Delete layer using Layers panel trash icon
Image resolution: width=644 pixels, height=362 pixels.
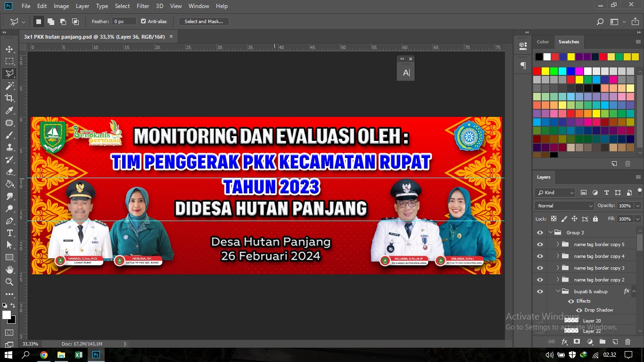[x=627, y=342]
